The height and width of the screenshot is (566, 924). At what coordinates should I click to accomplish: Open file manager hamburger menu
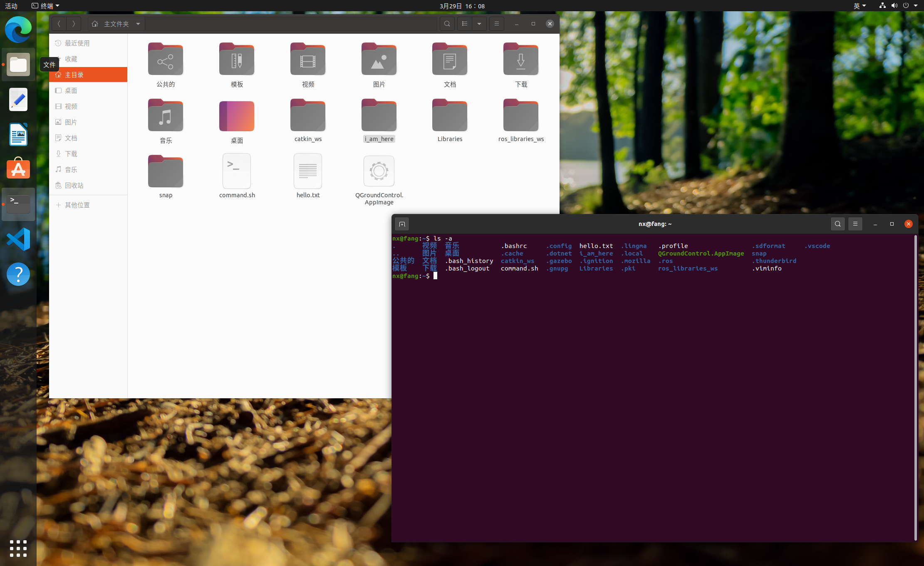(497, 24)
